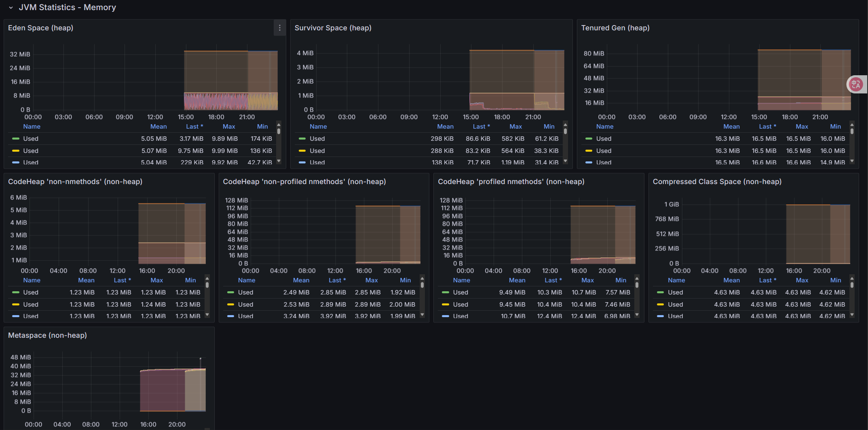Viewport: 868px width, 430px height.
Task: Click the Survivor Space legend scroll-down arrow
Action: tap(565, 161)
